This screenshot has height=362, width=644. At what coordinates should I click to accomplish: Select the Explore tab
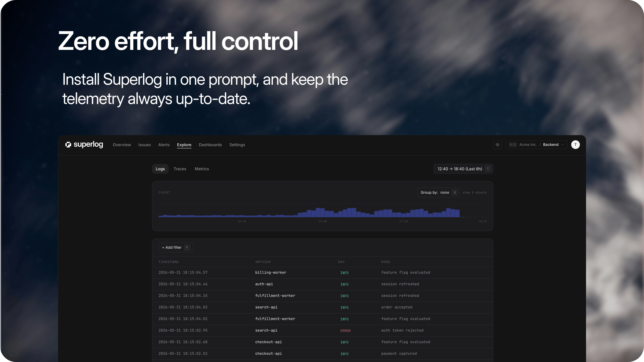tap(184, 145)
